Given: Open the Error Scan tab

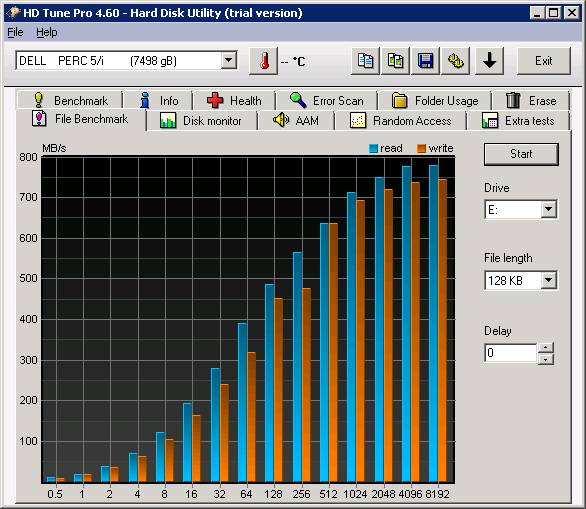Looking at the screenshot, I should pyautogui.click(x=327, y=101).
